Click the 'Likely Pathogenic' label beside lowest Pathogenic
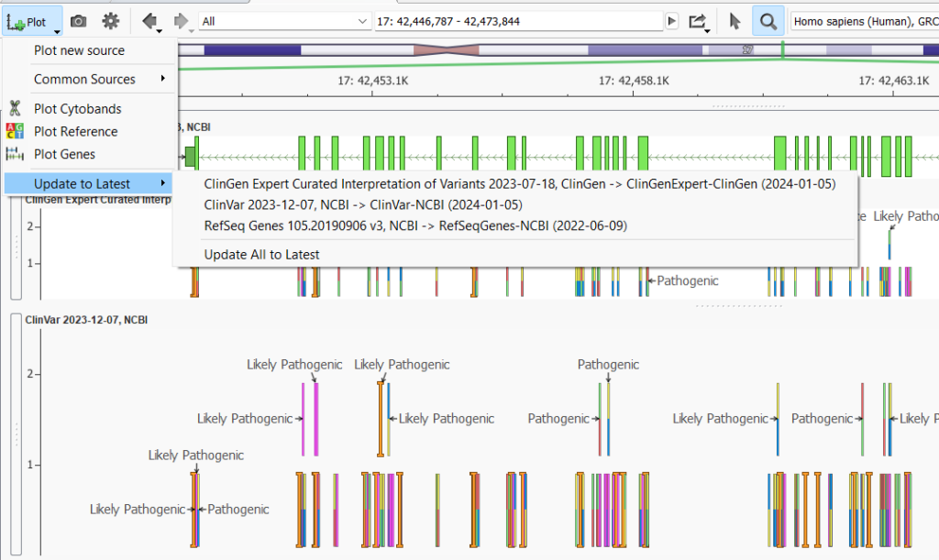 click(x=138, y=510)
